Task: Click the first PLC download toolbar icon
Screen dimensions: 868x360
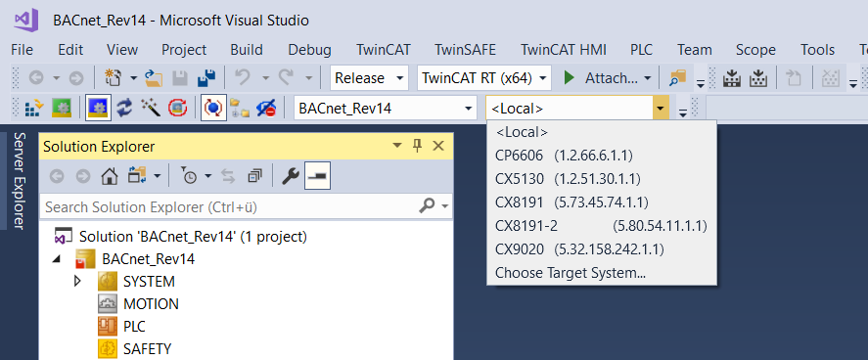Action: click(x=732, y=78)
